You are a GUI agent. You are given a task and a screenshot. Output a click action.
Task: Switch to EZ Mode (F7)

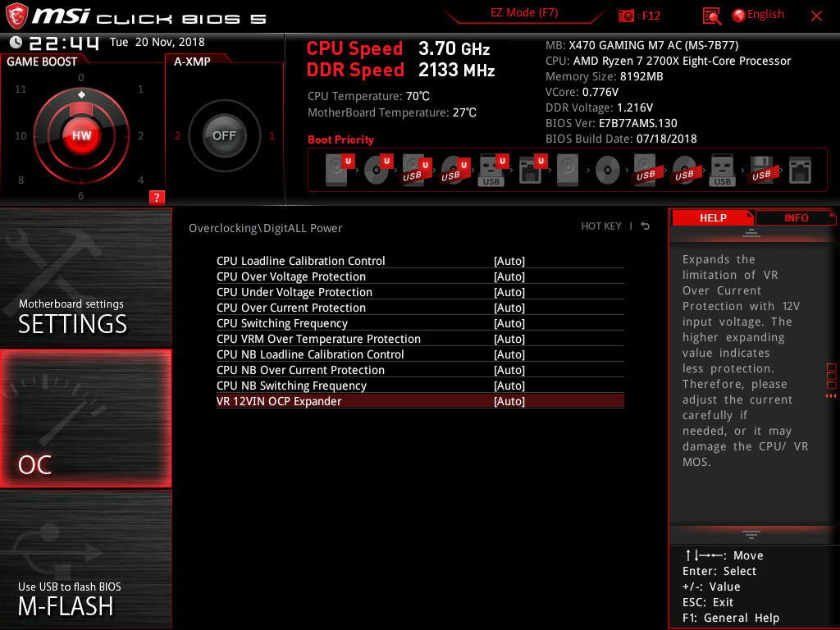tap(524, 12)
